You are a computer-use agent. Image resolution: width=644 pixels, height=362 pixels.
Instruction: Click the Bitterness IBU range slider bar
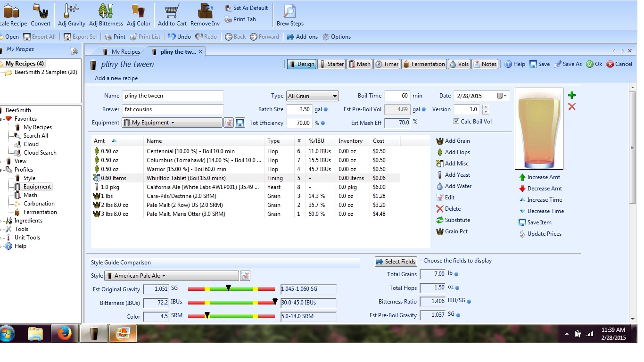tap(231, 303)
